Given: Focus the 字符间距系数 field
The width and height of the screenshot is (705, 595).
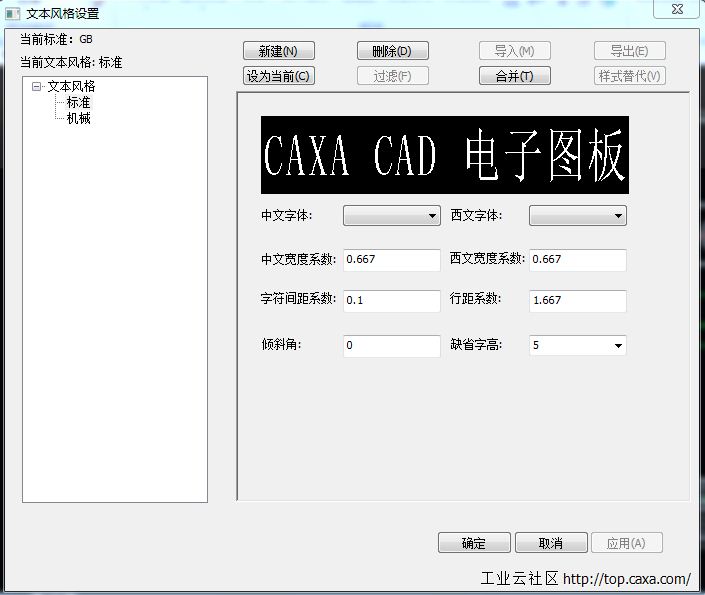Looking at the screenshot, I should click(x=391, y=301).
